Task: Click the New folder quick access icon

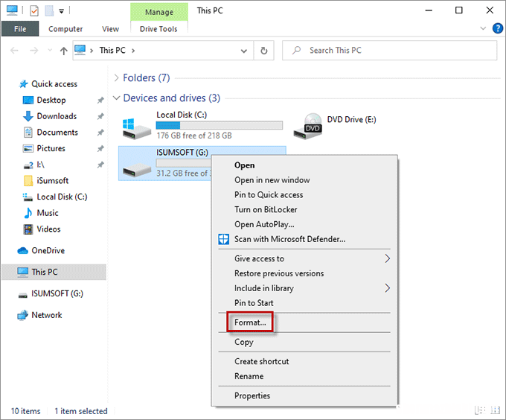Action: pyautogui.click(x=49, y=10)
